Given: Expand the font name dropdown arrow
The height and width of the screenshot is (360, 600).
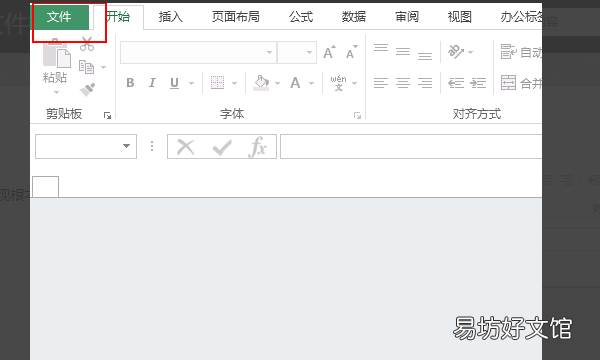Looking at the screenshot, I should click(x=269, y=52).
